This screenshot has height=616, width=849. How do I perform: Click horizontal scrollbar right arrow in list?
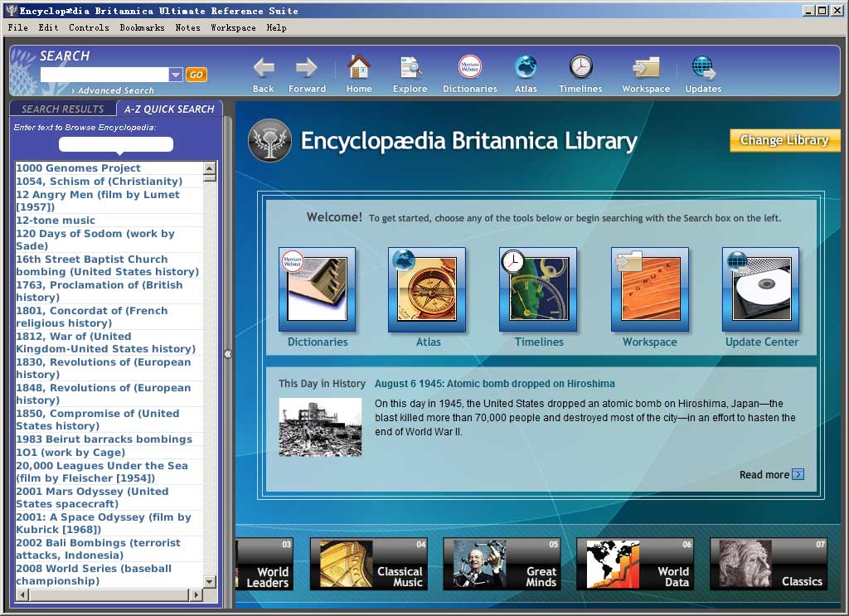(x=196, y=594)
